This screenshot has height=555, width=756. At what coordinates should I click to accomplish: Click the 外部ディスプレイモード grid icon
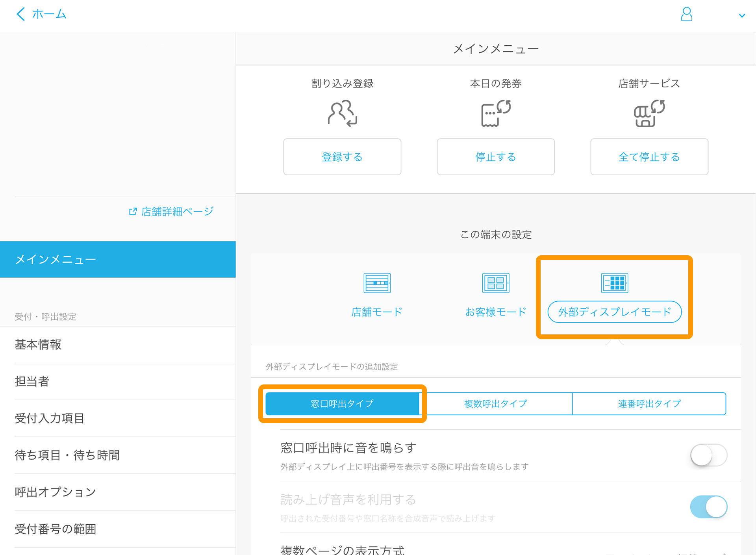[x=614, y=283]
